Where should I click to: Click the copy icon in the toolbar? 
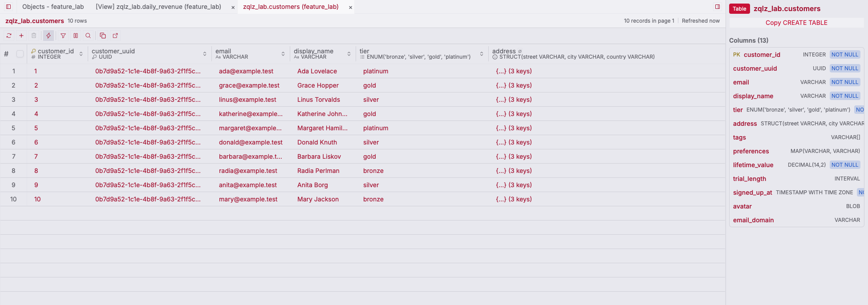(103, 36)
